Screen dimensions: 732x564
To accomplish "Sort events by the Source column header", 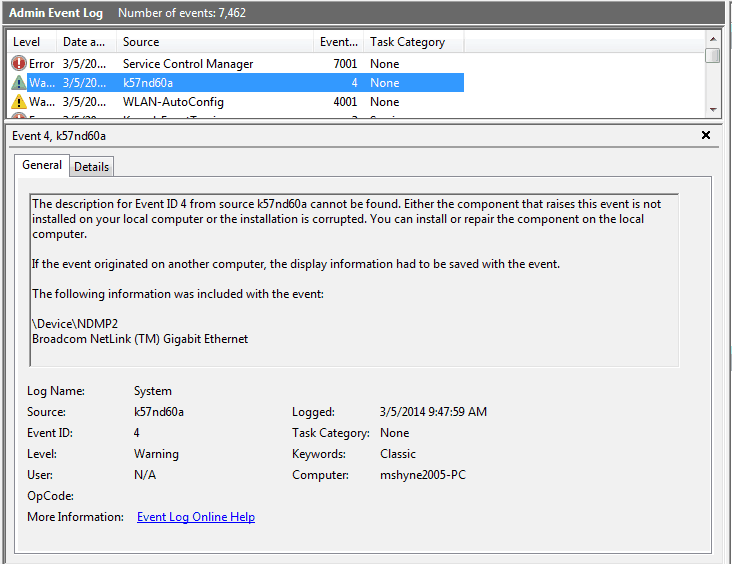I will 215,42.
